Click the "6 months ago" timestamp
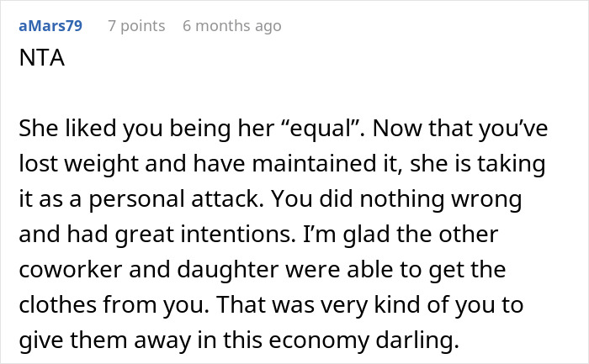The height and width of the screenshot is (364, 589). pyautogui.click(x=231, y=26)
